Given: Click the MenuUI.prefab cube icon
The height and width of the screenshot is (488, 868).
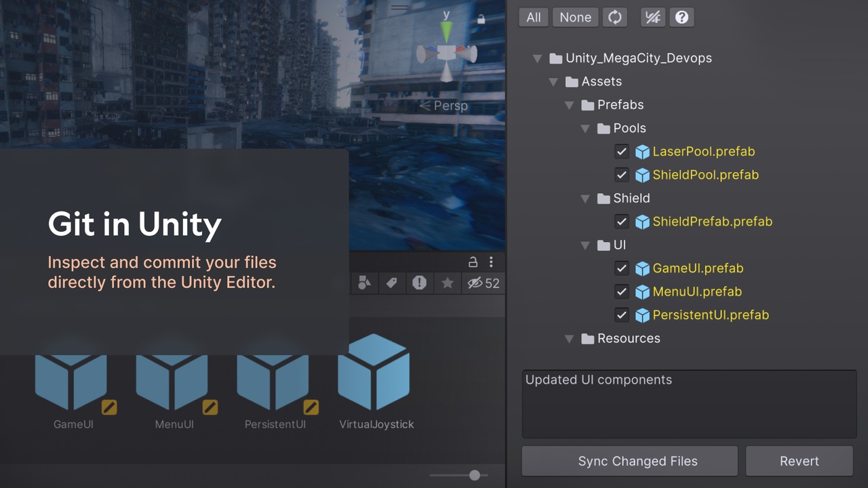Looking at the screenshot, I should (x=642, y=291).
